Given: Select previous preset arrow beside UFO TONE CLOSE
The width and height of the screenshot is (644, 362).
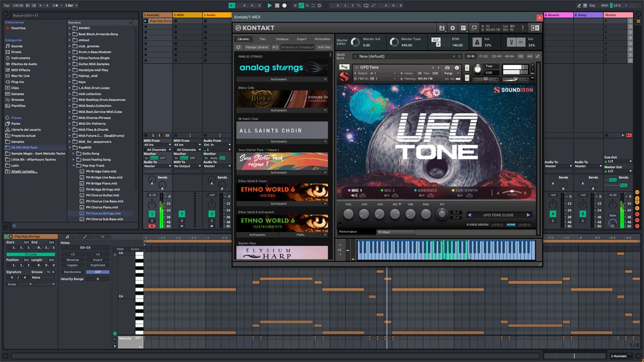Looking at the screenshot, I should (x=470, y=215).
